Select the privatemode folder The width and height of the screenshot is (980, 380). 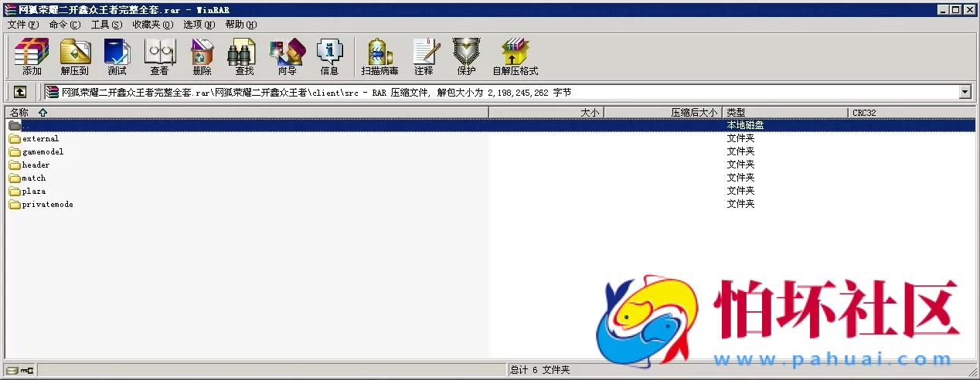[x=47, y=205]
